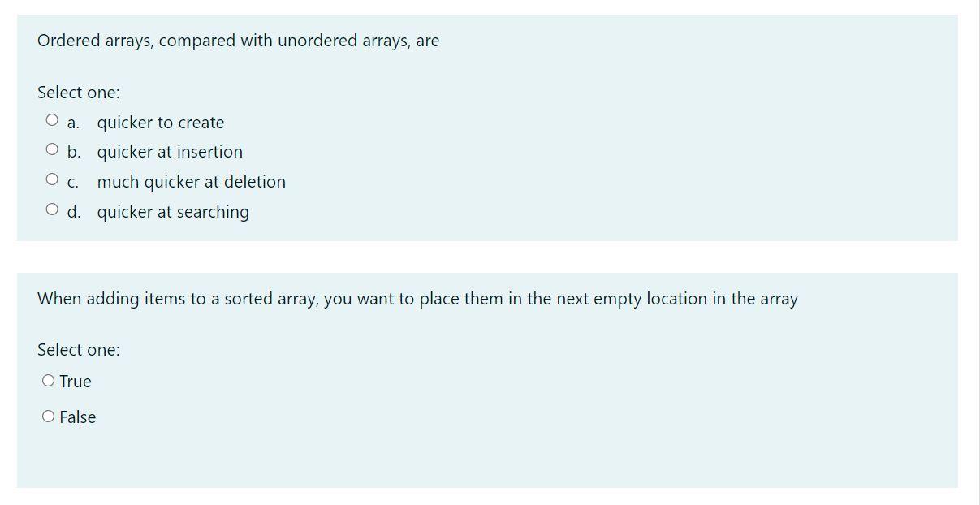
Task: Click the answer text quicker at searching
Action: point(173,212)
